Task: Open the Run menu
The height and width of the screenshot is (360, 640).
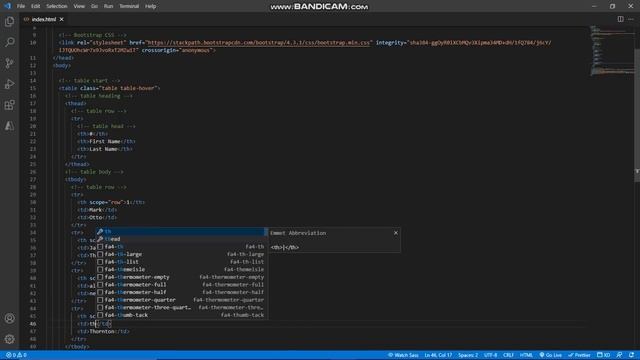Action: click(108, 6)
